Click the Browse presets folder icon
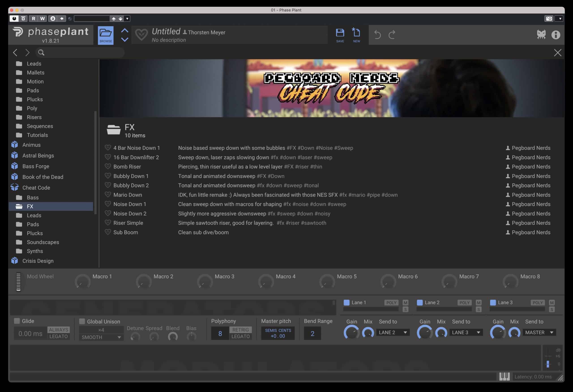 point(106,35)
